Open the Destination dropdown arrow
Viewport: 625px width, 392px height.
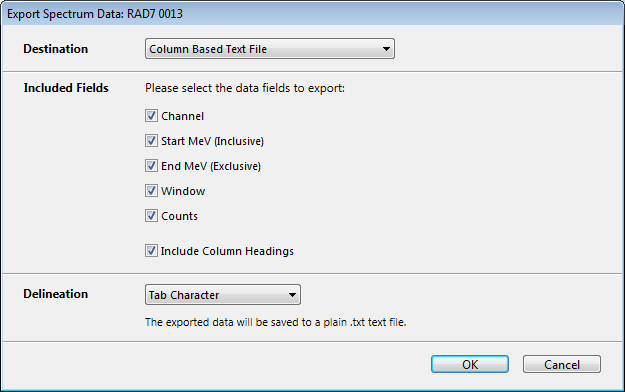pos(386,49)
